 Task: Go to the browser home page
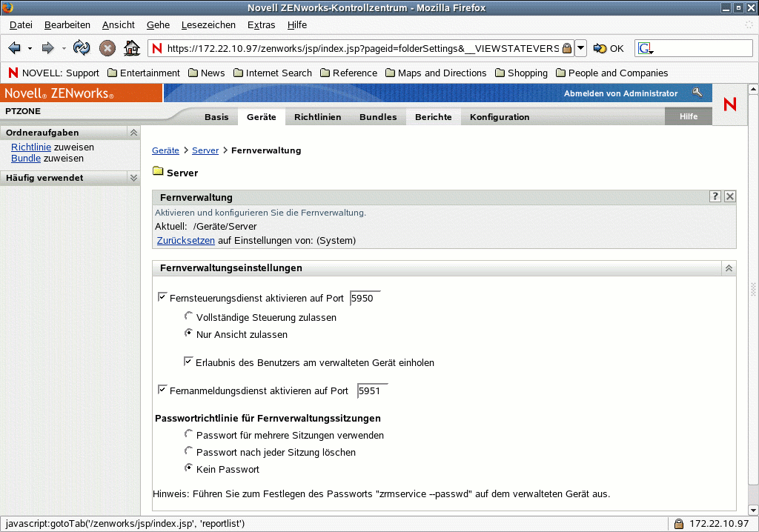(x=132, y=48)
